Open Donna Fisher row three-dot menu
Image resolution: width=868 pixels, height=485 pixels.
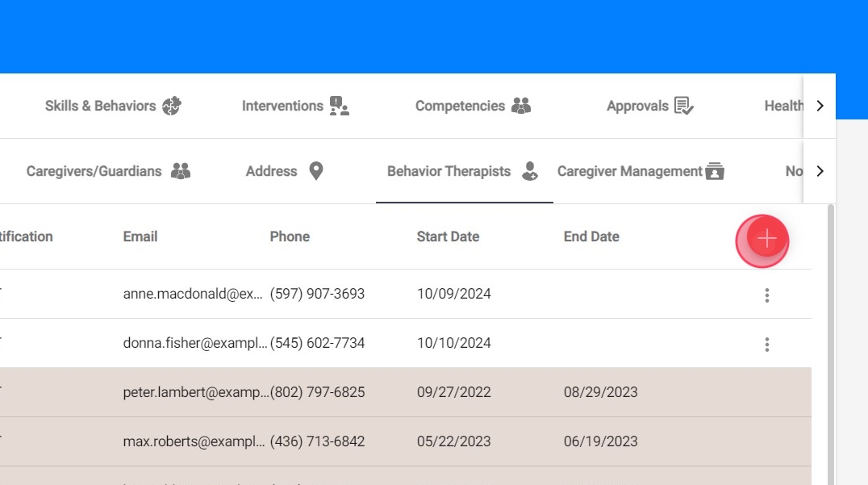click(x=766, y=345)
